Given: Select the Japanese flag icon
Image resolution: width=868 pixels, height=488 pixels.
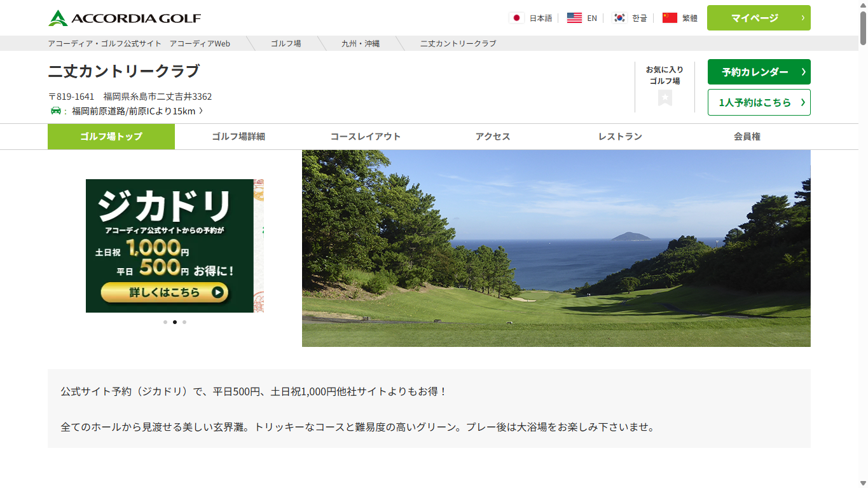Looking at the screenshot, I should coord(516,18).
